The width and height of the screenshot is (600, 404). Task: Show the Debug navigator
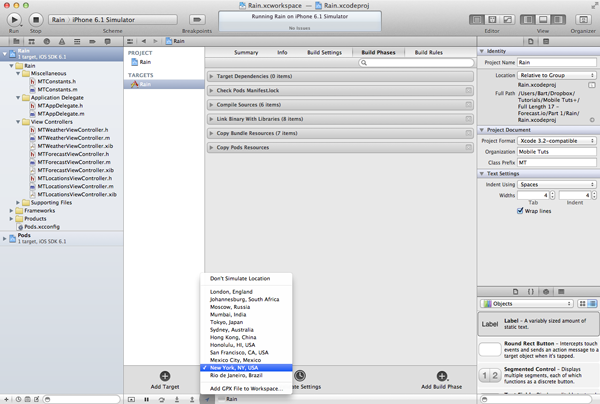77,41
